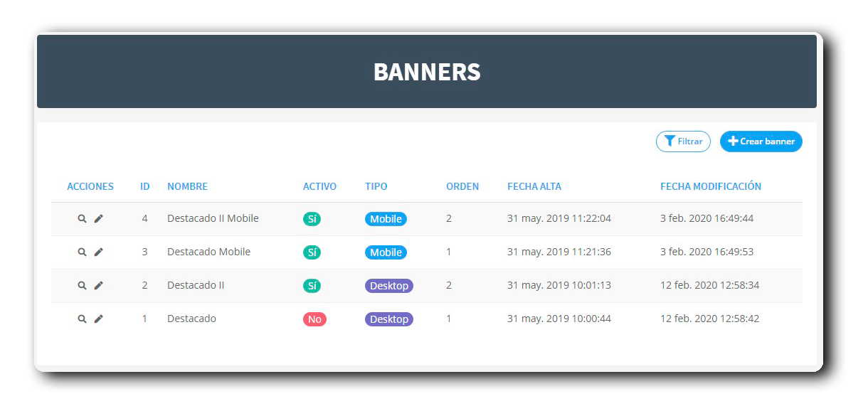
Task: Click the Desktop badge in banner ID 2 row
Action: point(389,286)
